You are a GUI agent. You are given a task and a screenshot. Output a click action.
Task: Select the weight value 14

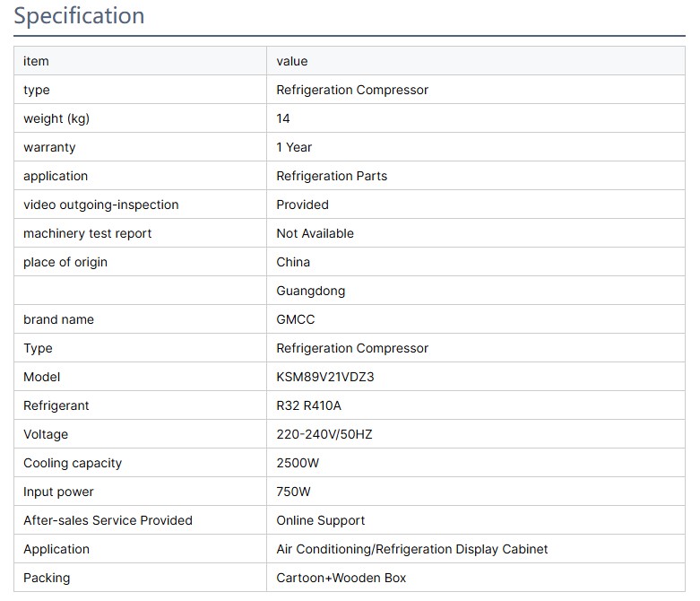coord(283,118)
